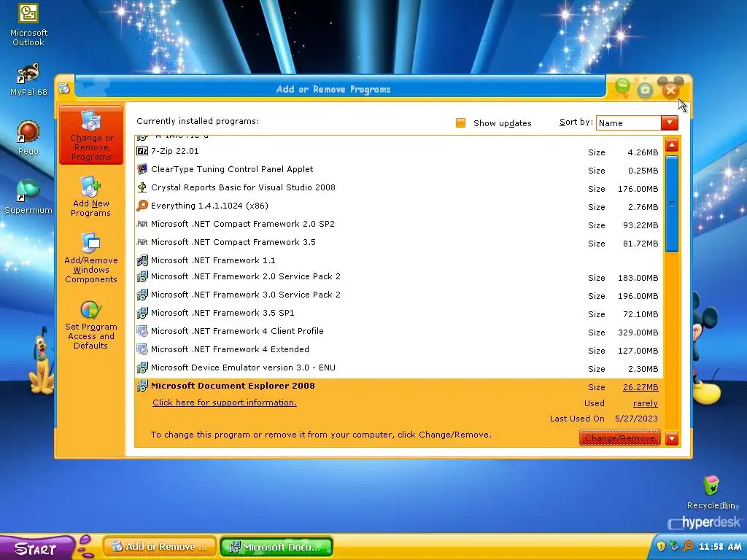The image size is (747, 560).
Task: Open Click here for support information link
Action: (x=225, y=402)
